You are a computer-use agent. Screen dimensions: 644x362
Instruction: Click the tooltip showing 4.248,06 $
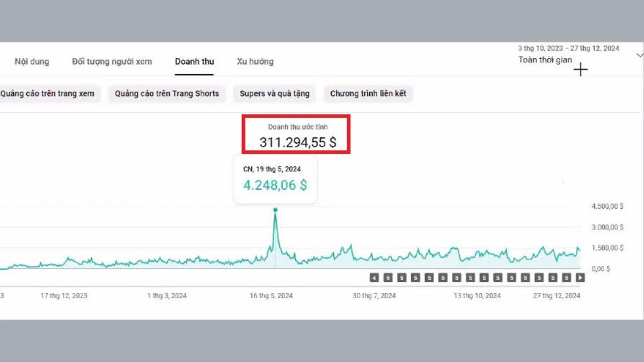pyautogui.click(x=275, y=185)
